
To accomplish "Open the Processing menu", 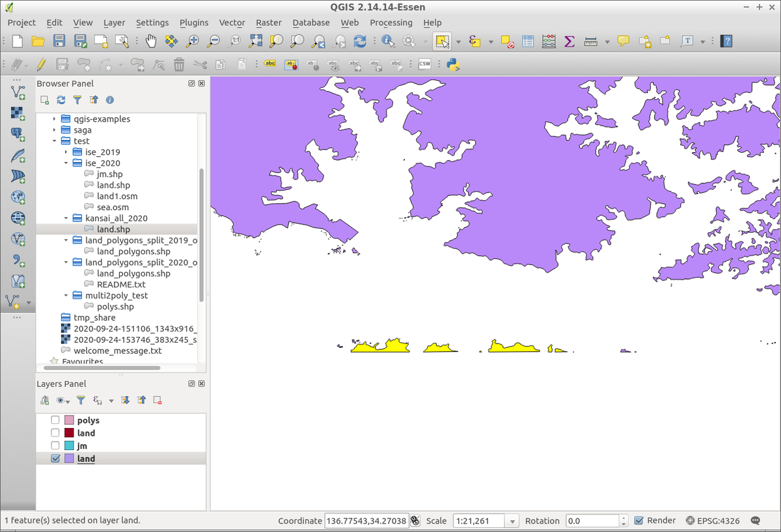I will point(391,22).
